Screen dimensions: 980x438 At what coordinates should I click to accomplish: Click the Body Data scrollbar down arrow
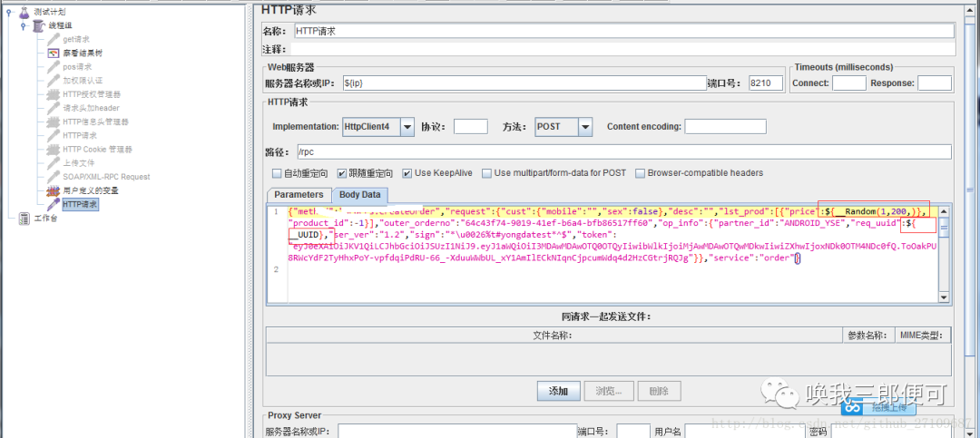pyautogui.click(x=945, y=298)
